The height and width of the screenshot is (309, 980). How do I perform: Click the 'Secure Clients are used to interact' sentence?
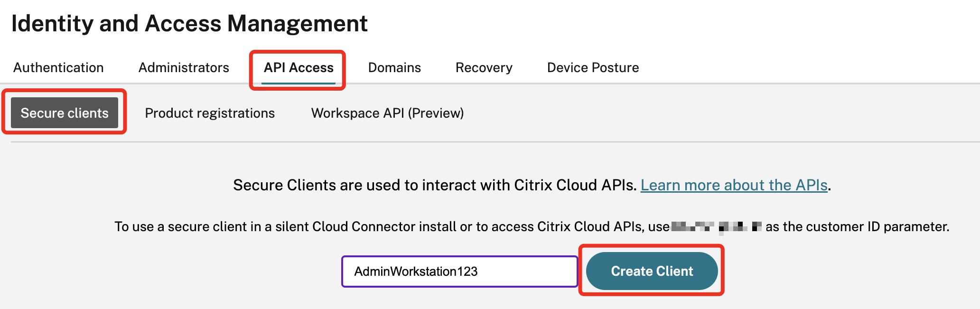click(435, 185)
